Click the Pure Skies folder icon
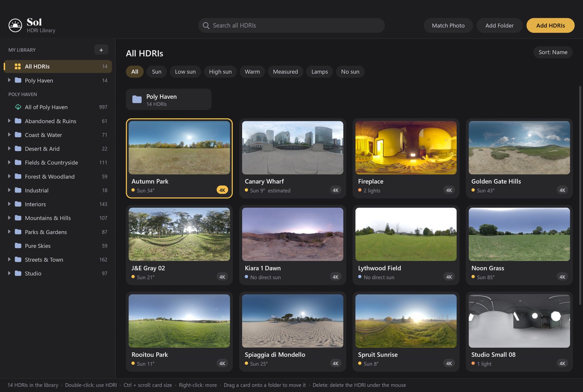Image resolution: width=583 pixels, height=392 pixels. coord(18,246)
